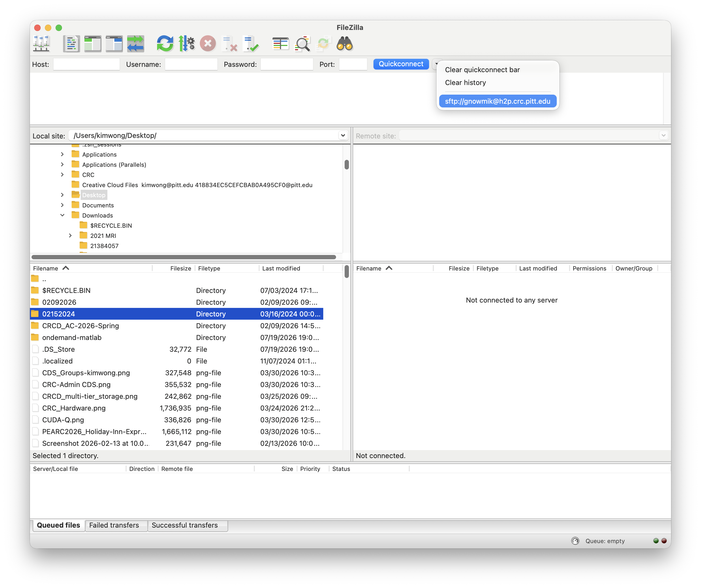Click the Quickconnect button

pyautogui.click(x=401, y=64)
